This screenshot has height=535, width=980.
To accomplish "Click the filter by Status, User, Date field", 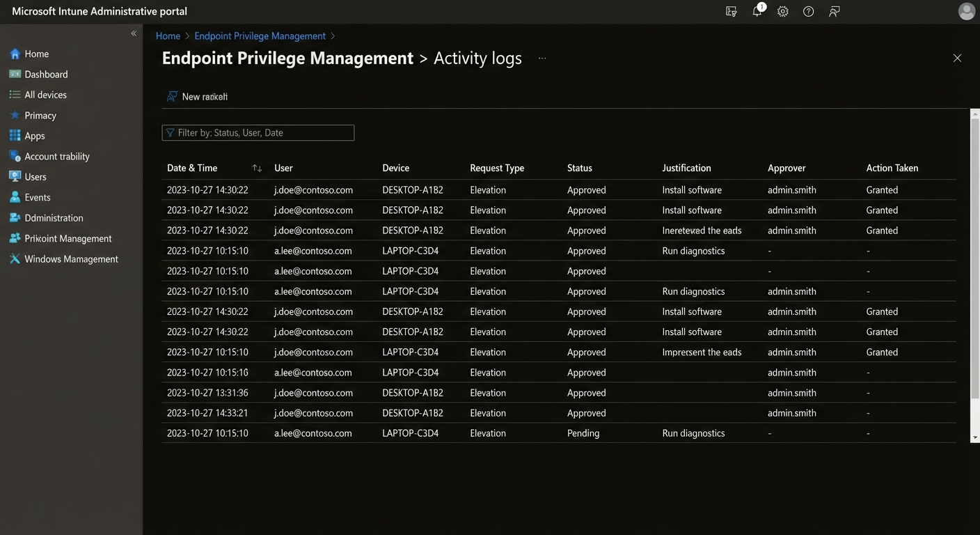I will [x=258, y=133].
